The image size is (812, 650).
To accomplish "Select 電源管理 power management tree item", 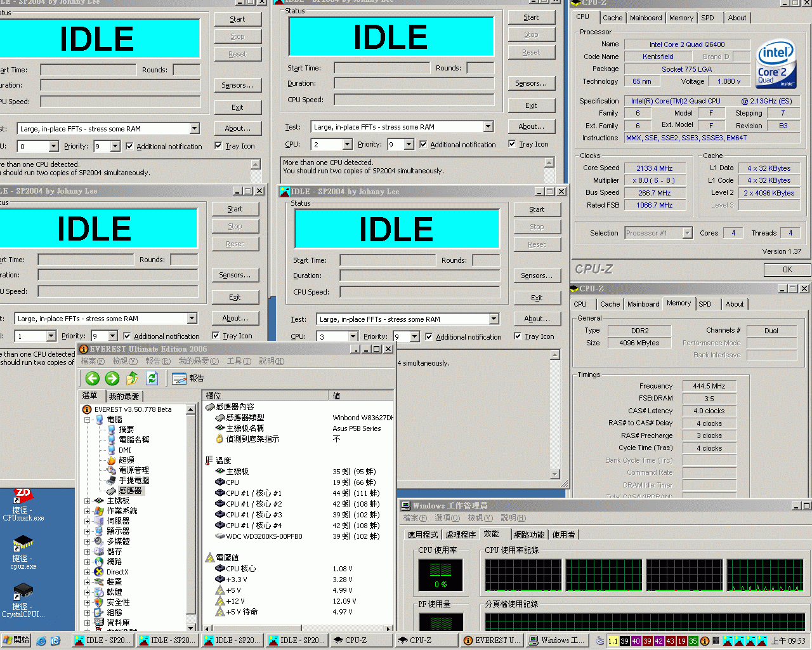I will click(x=134, y=470).
